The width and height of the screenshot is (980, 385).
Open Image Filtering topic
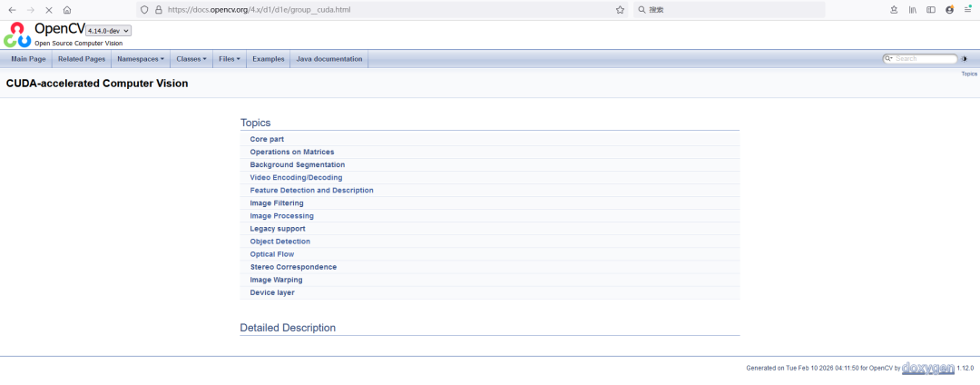point(277,203)
